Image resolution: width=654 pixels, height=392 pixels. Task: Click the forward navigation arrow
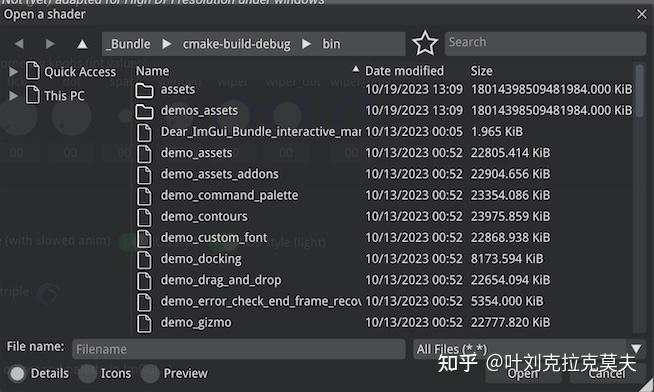click(50, 43)
